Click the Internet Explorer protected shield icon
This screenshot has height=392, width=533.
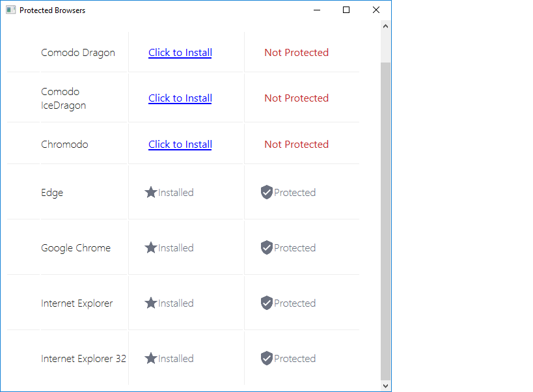point(266,303)
